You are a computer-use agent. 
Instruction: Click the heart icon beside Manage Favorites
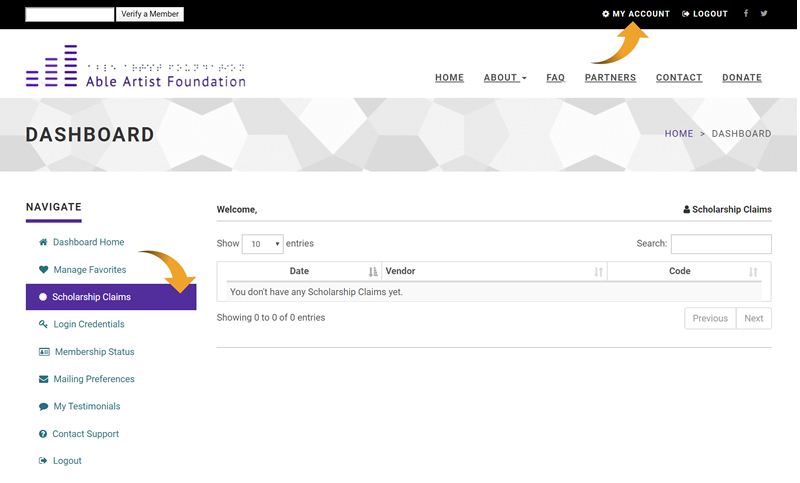(x=43, y=269)
